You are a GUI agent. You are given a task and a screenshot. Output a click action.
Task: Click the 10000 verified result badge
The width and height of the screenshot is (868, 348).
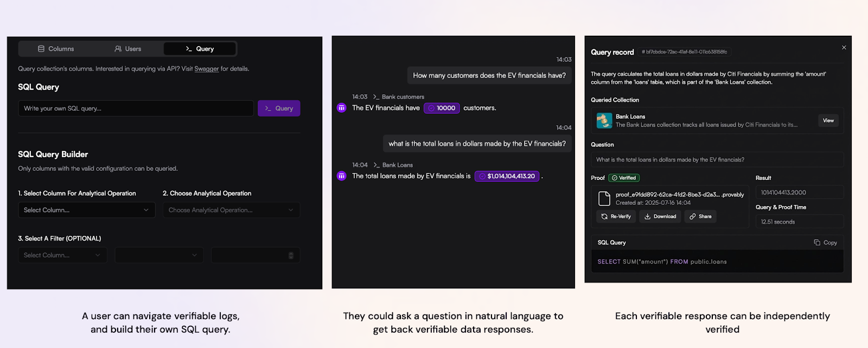click(442, 108)
